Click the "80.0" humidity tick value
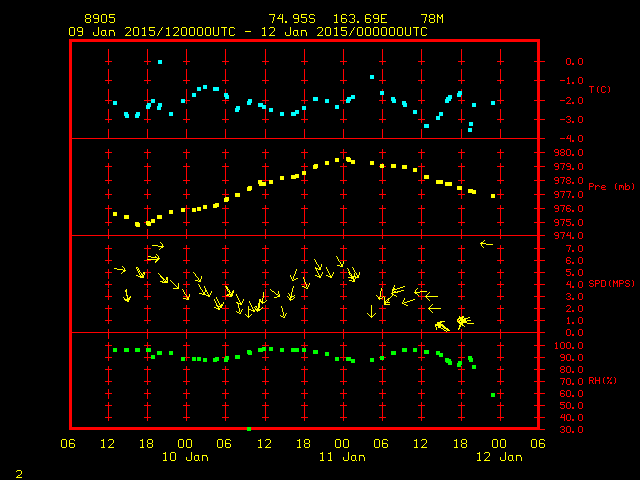 [571, 370]
